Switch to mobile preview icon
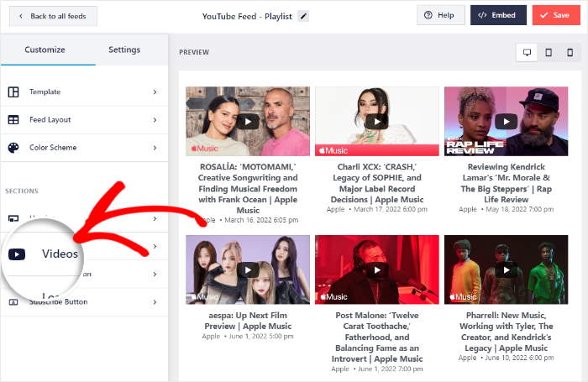 570,52
